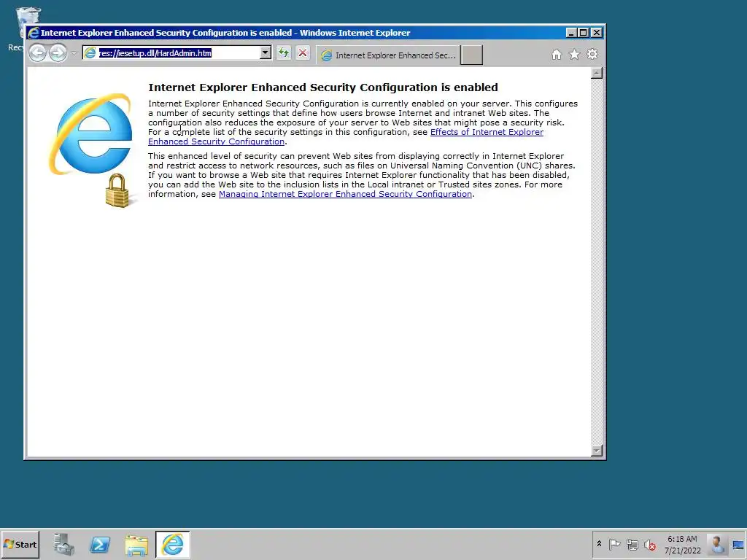The height and width of the screenshot is (560, 747).
Task: Click the scrollbar down arrow
Action: click(x=597, y=451)
